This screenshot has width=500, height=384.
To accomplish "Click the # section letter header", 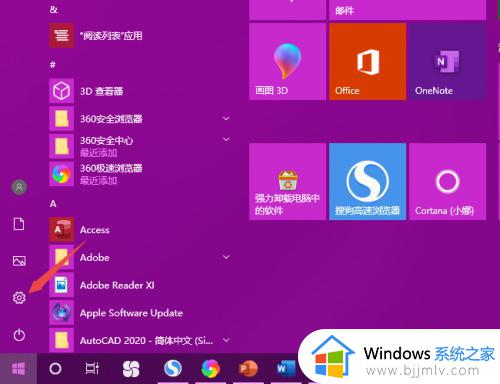I will pyautogui.click(x=53, y=64).
